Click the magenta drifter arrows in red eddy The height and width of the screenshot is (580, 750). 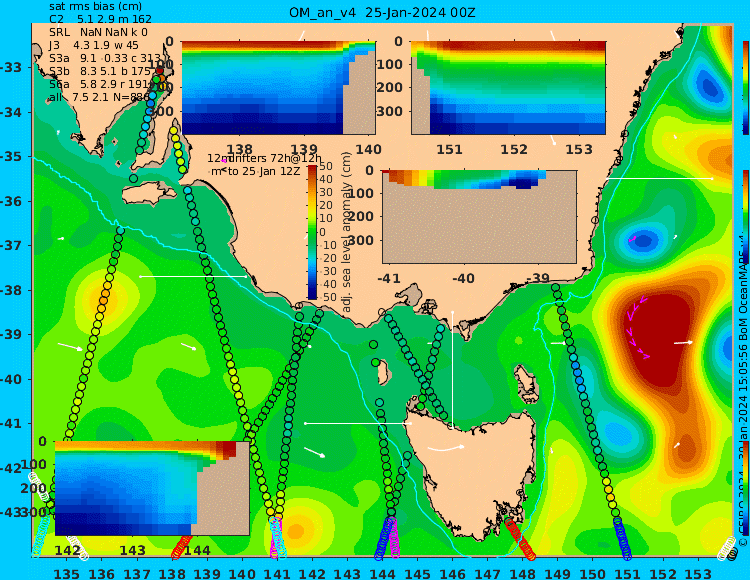(637, 328)
